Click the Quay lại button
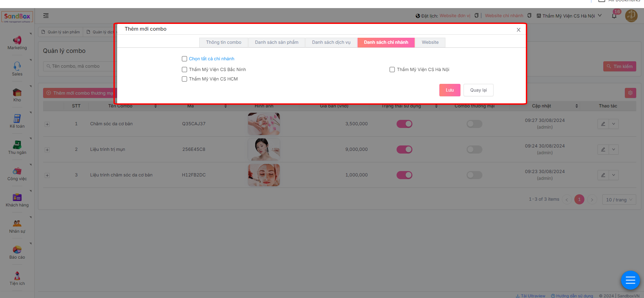Image resolution: width=644 pixels, height=298 pixels. coord(478,90)
